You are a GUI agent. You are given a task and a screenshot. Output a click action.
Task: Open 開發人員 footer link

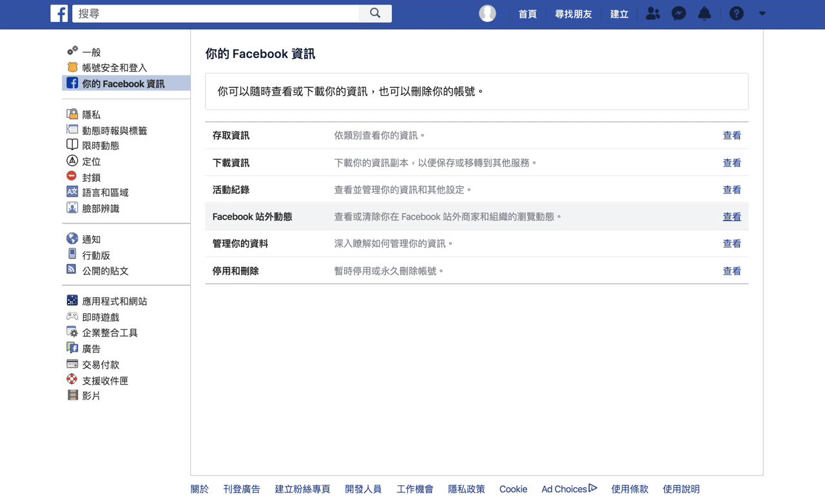tap(364, 489)
